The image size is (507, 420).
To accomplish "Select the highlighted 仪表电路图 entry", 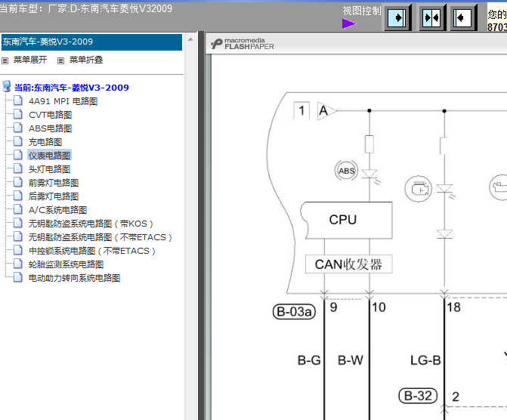I will pos(49,156).
